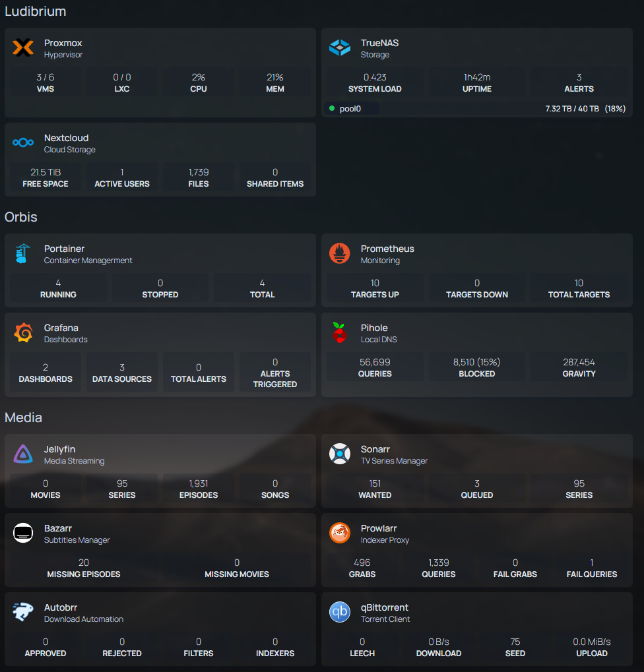Click the Sonarr icon

coord(340,454)
